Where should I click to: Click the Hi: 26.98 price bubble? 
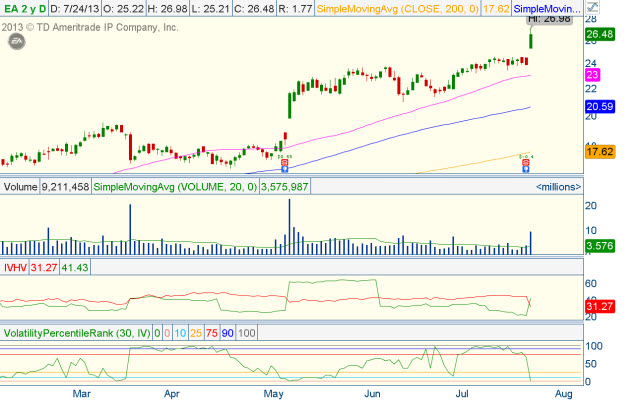tap(546, 19)
